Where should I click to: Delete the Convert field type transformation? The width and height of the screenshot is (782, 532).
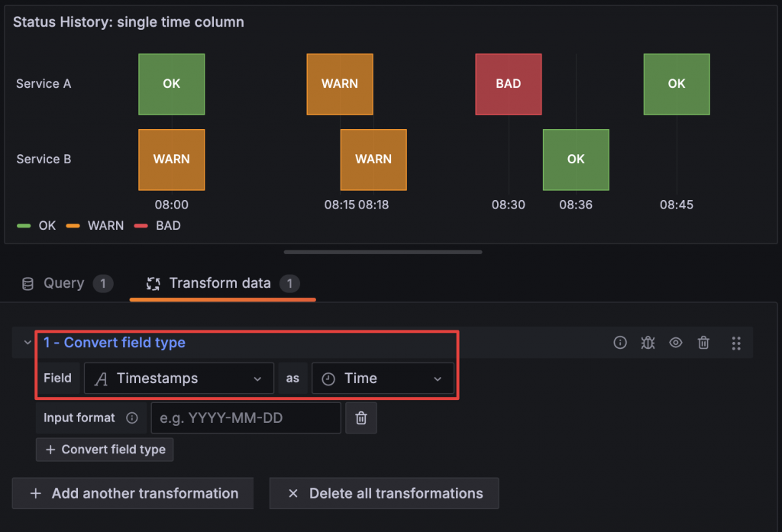coord(704,343)
